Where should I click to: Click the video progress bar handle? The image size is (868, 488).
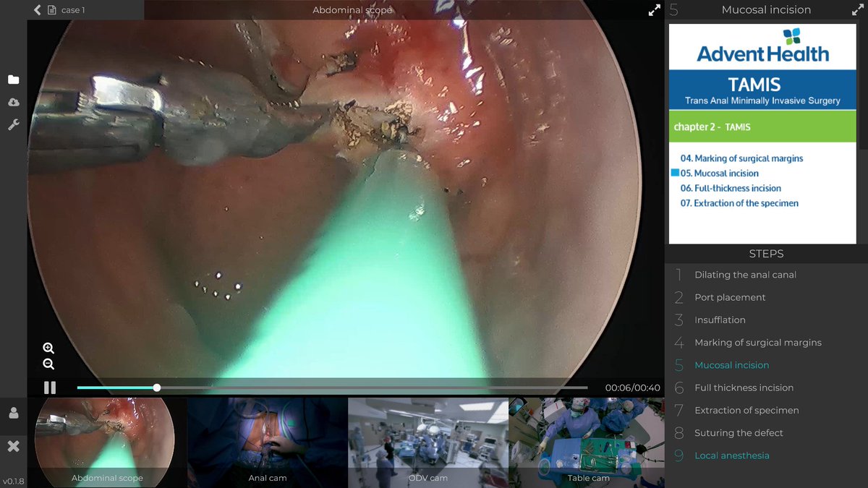pyautogui.click(x=157, y=388)
